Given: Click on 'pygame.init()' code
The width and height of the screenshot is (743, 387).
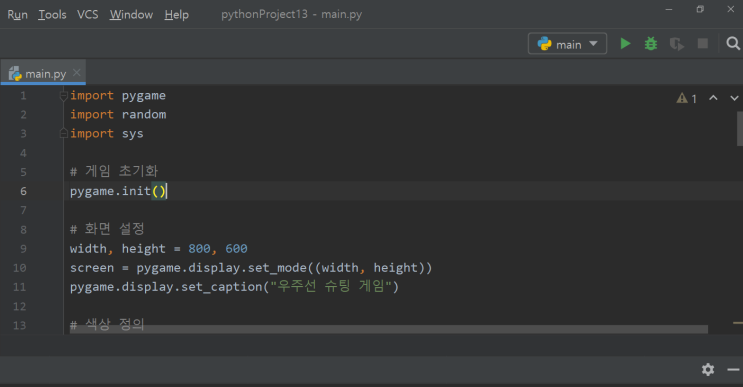Looking at the screenshot, I should (118, 191).
